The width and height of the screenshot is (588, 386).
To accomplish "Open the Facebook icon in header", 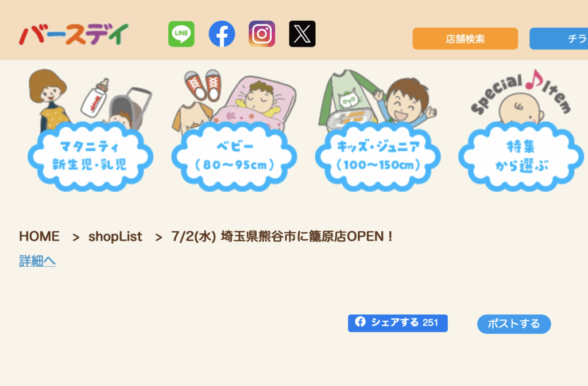I will pos(222,34).
